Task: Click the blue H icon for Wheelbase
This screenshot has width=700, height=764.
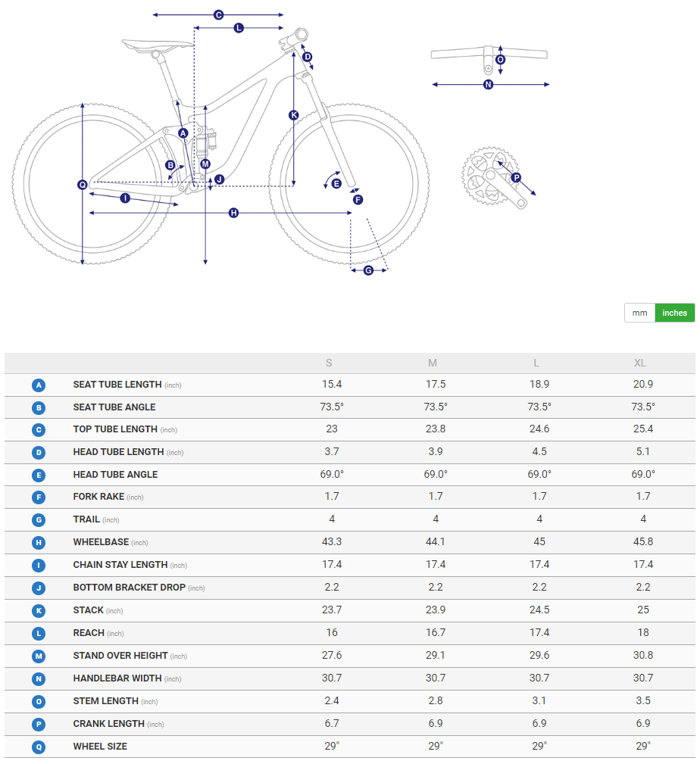Action: pos(39,543)
